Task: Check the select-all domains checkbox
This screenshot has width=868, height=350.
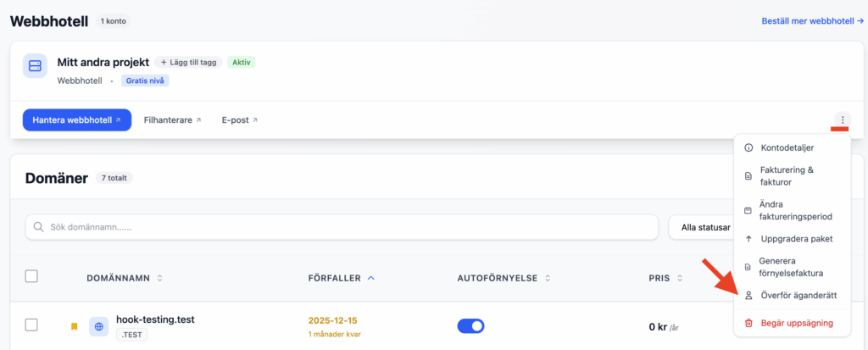Action: click(x=31, y=276)
